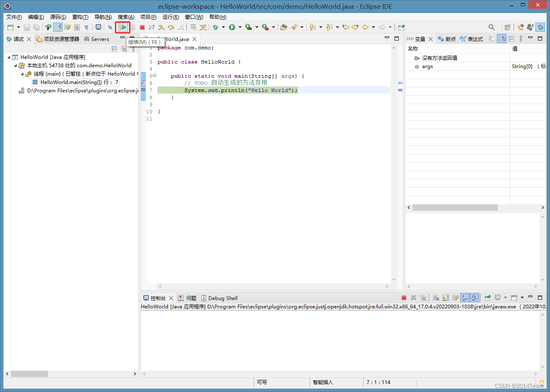Click the horizontal scrollbar in the Variables view
This screenshot has height=392, width=550.
tap(455, 208)
